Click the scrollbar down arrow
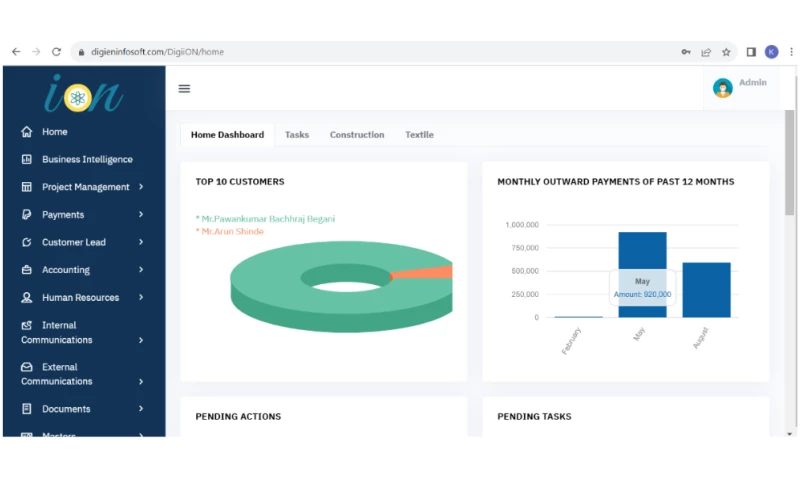This screenshot has height=480, width=800. tap(789, 434)
